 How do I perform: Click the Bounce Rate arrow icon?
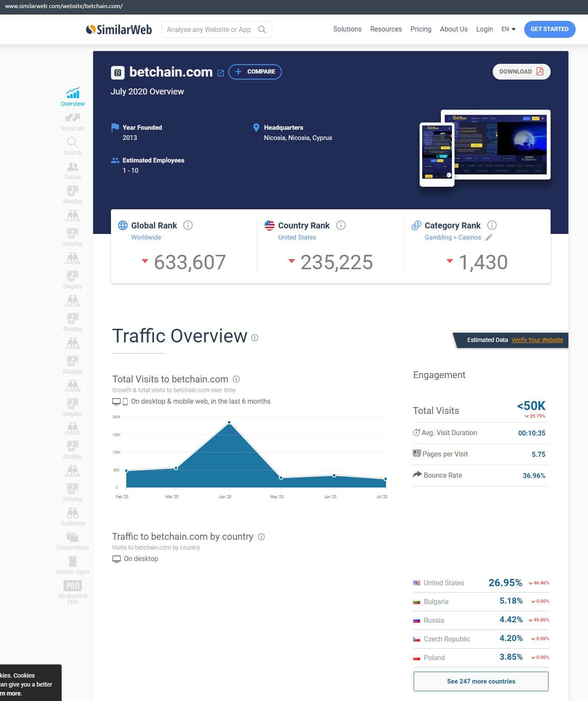(417, 474)
